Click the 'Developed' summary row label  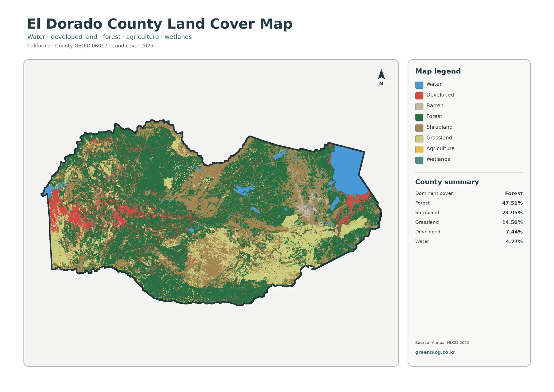(x=428, y=232)
